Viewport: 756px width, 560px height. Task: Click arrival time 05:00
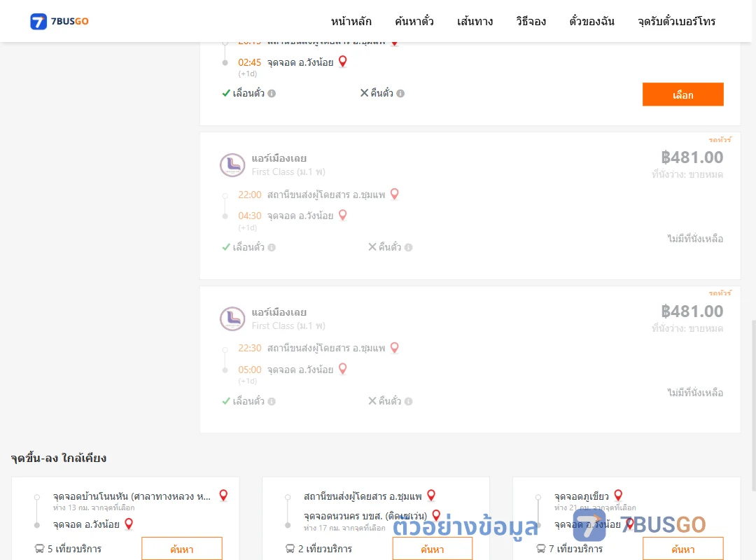tap(250, 370)
